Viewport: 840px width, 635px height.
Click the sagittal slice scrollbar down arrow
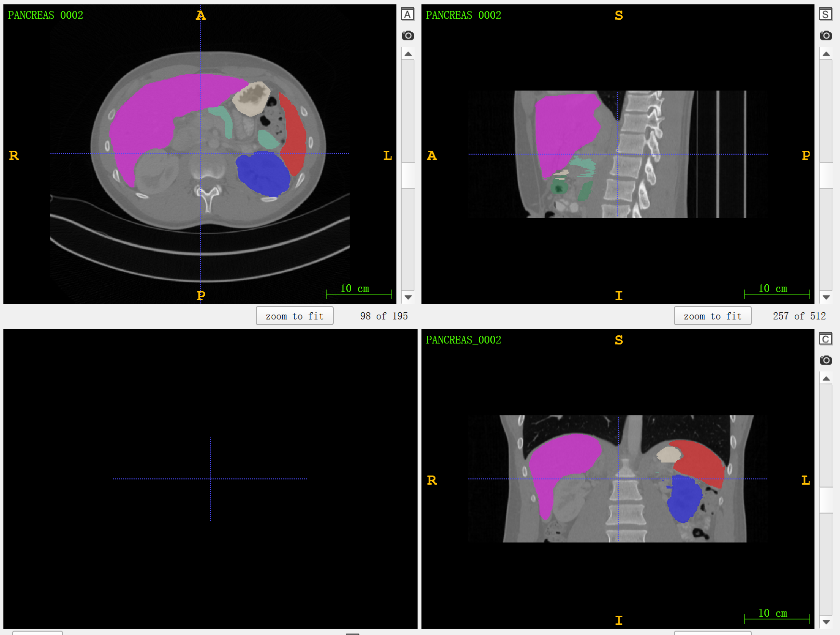826,297
